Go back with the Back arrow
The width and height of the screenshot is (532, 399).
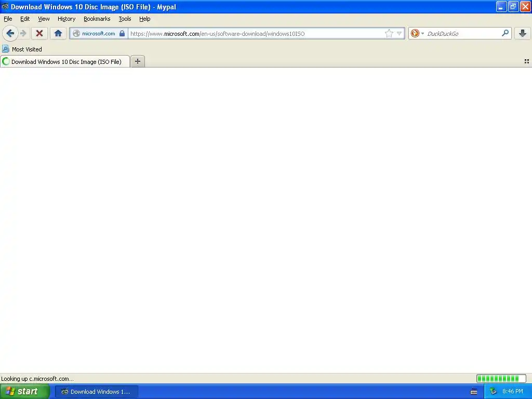point(10,33)
